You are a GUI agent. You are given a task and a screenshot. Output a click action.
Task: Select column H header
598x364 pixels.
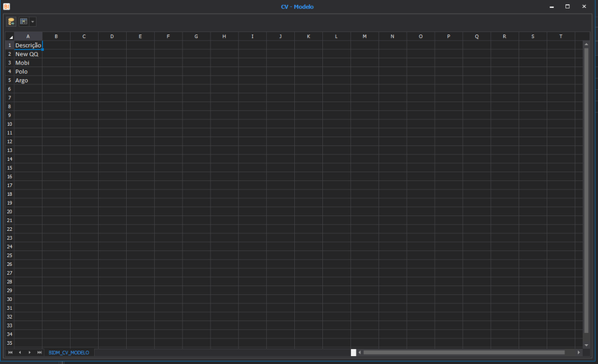[224, 37]
